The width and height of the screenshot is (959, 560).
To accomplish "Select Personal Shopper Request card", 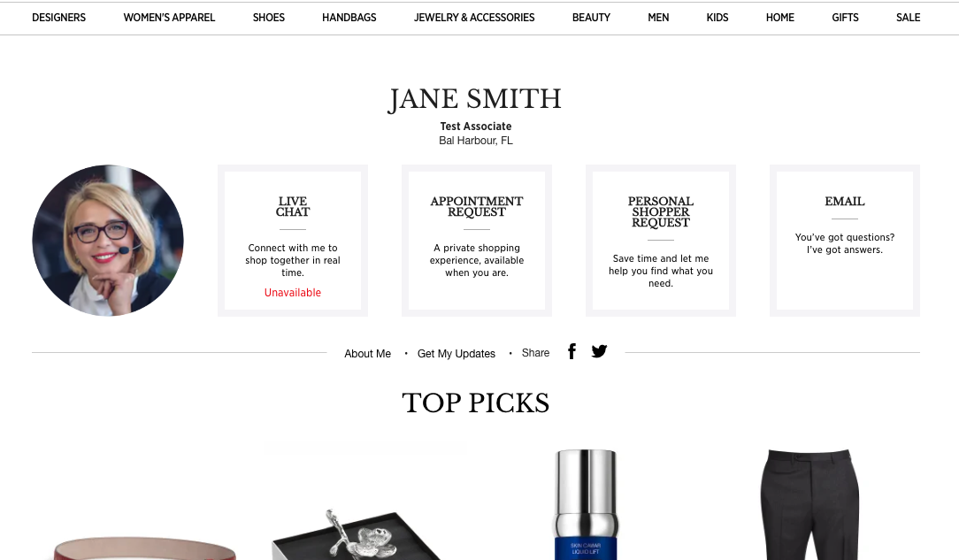I will [x=661, y=241].
